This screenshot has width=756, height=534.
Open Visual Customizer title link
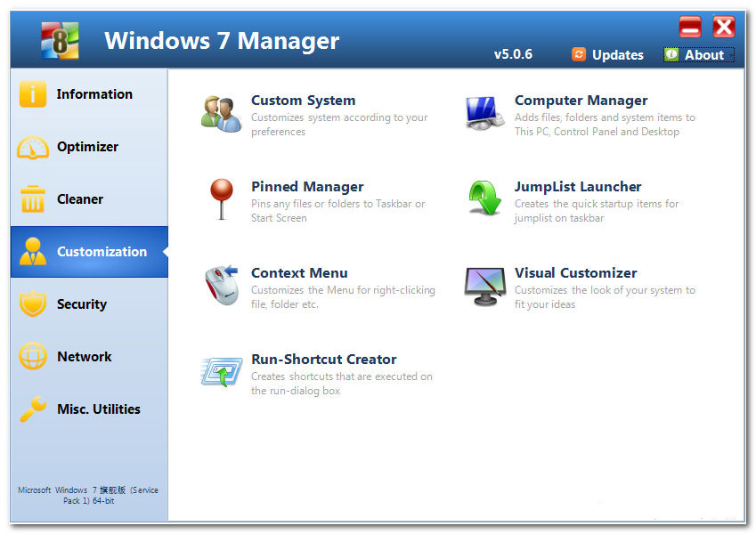click(x=575, y=272)
